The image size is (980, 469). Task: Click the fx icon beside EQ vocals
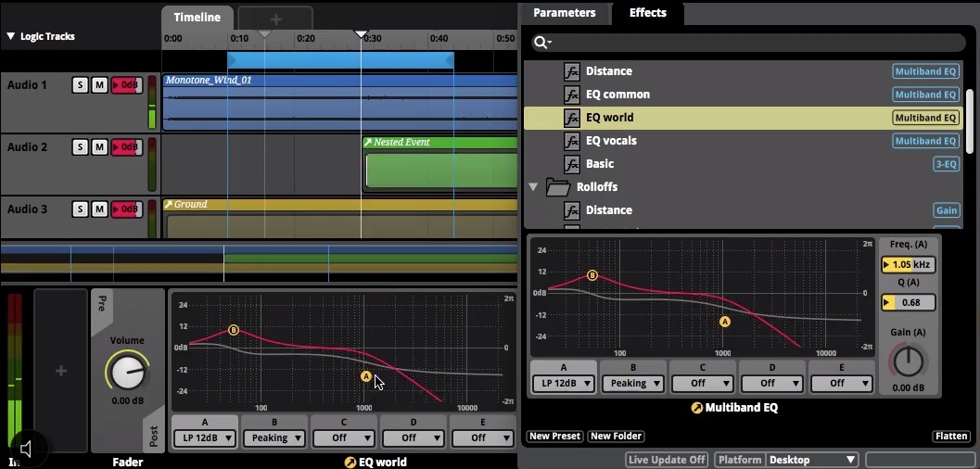tap(572, 141)
